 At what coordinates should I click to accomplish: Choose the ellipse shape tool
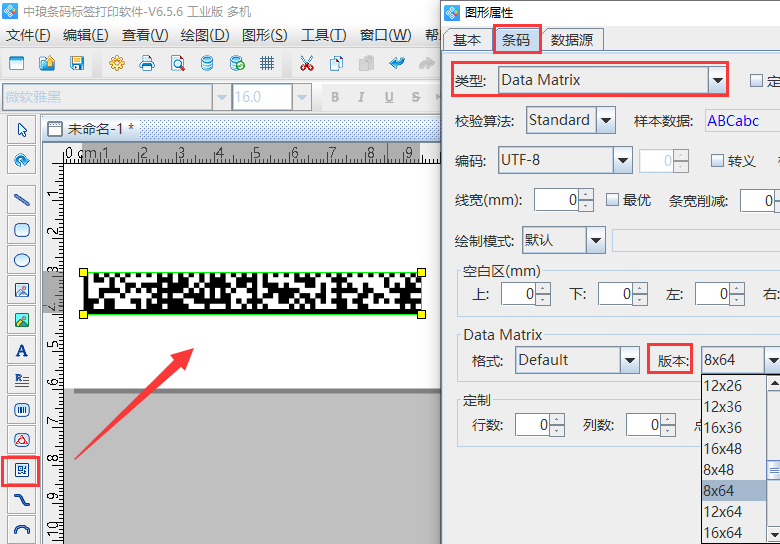(x=22, y=260)
